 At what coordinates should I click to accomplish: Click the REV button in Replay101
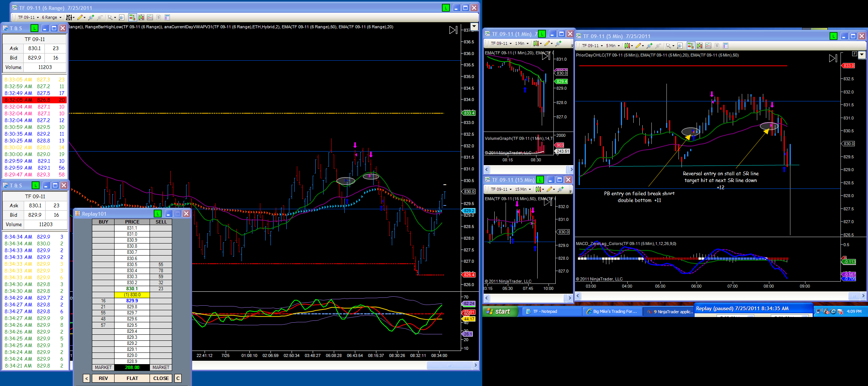tap(103, 378)
